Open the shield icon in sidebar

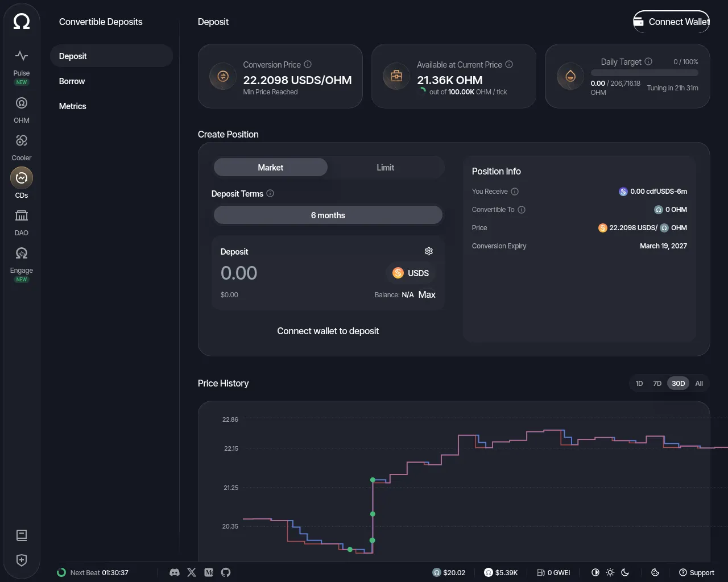(22, 560)
